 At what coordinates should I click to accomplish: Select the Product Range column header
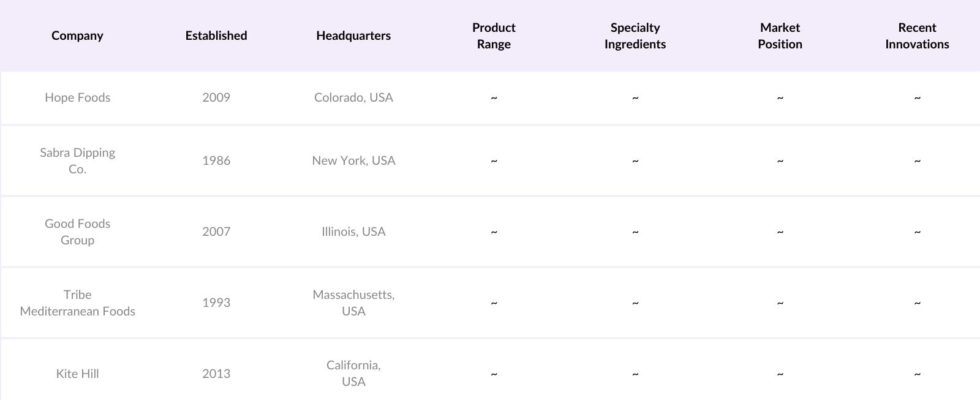point(494,36)
